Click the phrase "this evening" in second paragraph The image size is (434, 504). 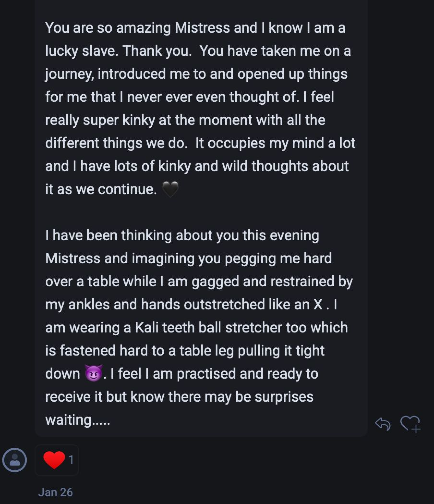click(281, 235)
